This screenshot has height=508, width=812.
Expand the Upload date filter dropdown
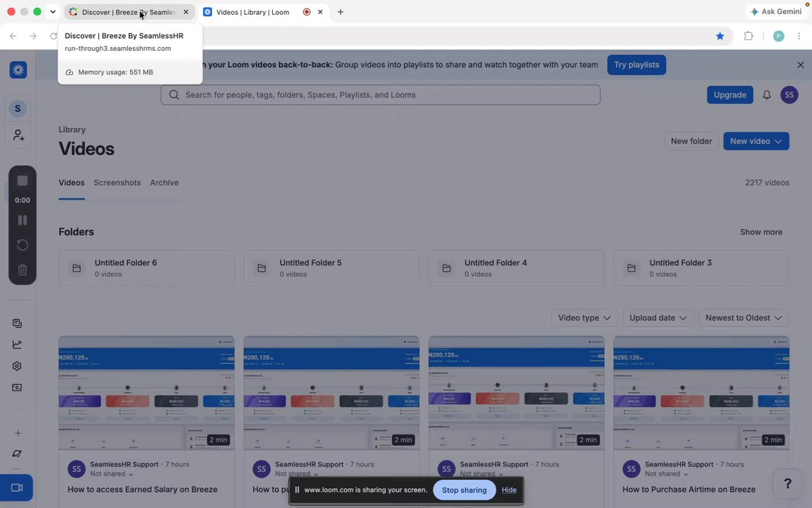click(x=658, y=317)
